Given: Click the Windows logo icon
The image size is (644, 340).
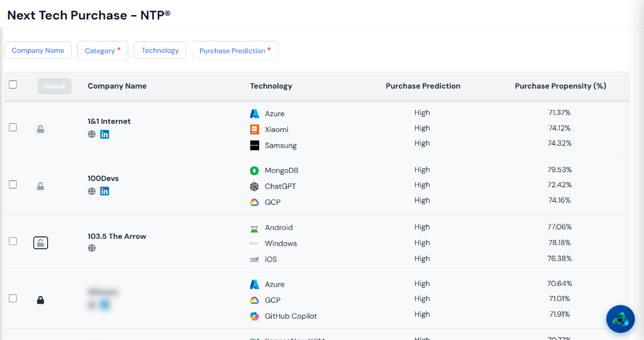Looking at the screenshot, I should [255, 243].
